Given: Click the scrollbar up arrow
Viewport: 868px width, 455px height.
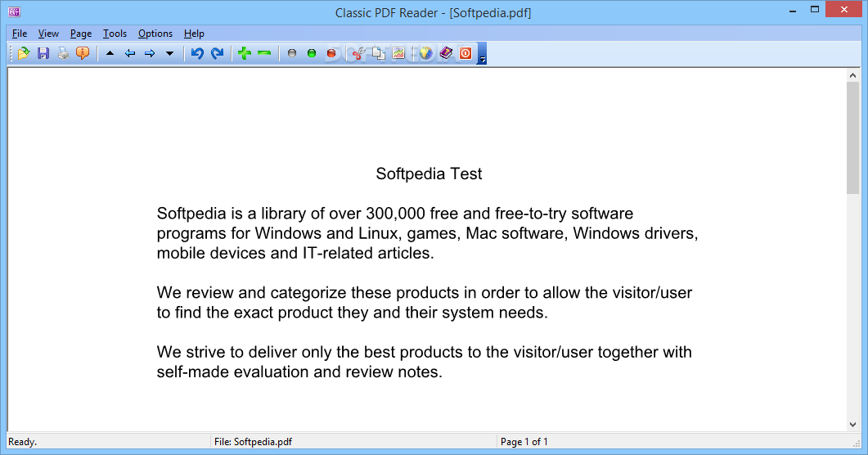Looking at the screenshot, I should pyautogui.click(x=852, y=74).
